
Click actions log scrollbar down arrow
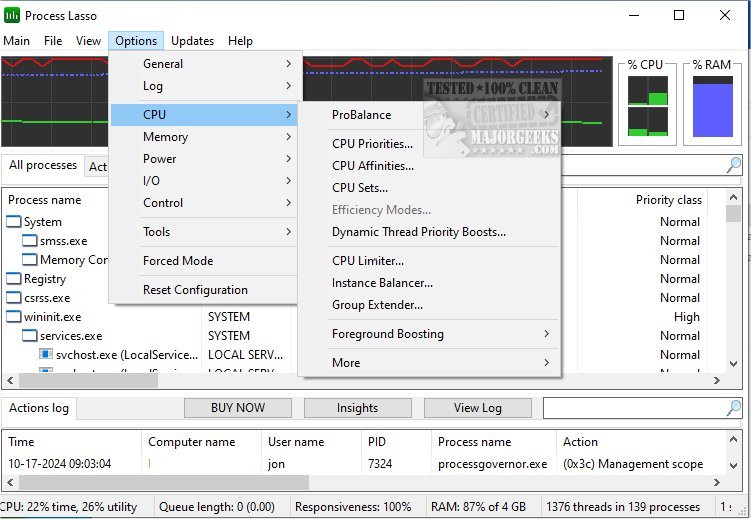pyautogui.click(x=733, y=465)
